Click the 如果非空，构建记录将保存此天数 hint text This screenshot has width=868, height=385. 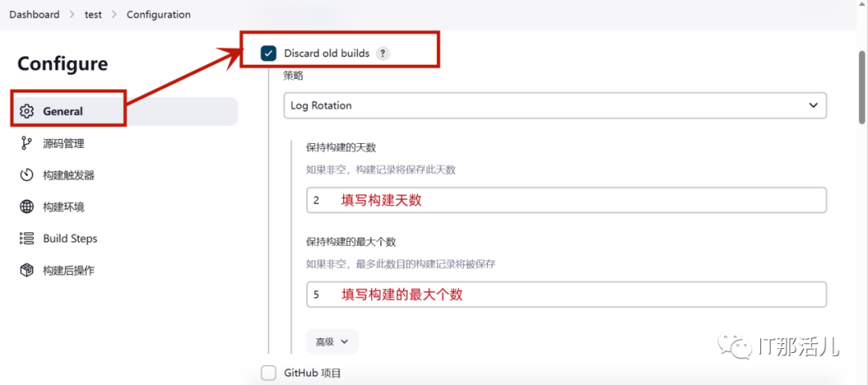(381, 170)
